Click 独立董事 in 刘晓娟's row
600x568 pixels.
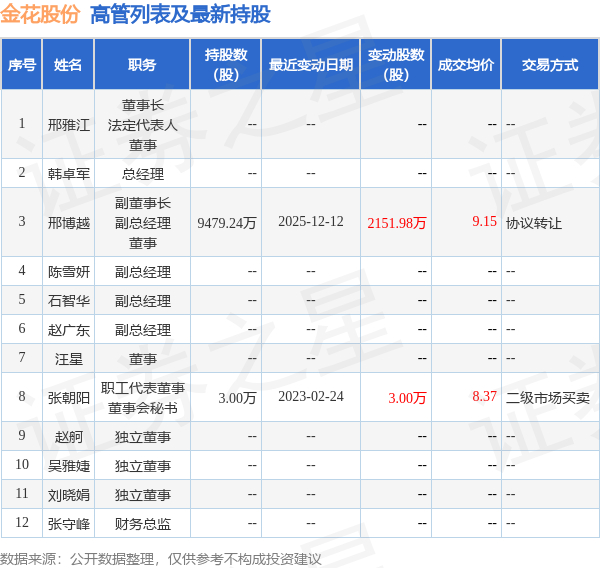pos(142,495)
